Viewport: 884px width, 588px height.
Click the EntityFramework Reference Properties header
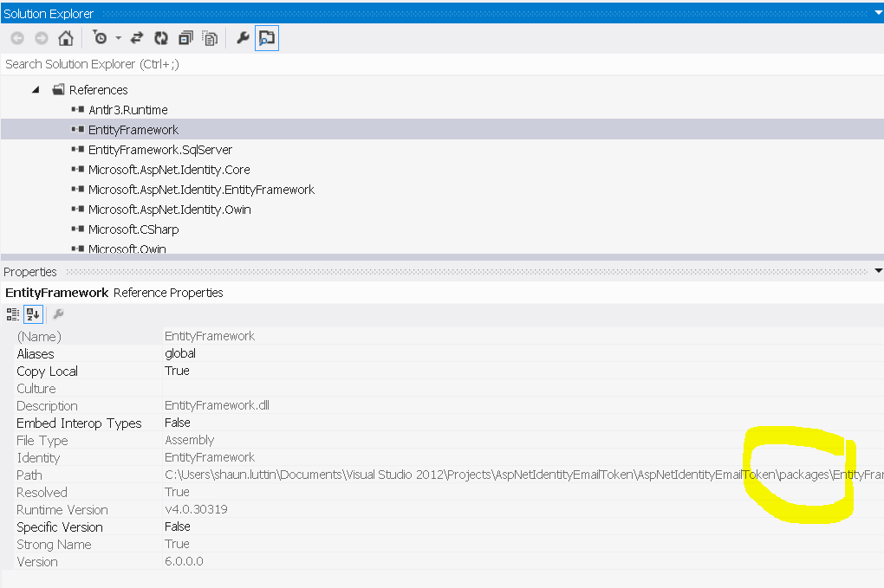(114, 293)
